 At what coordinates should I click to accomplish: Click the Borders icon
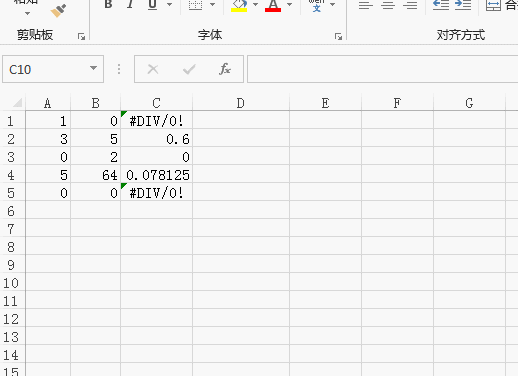click(195, 5)
